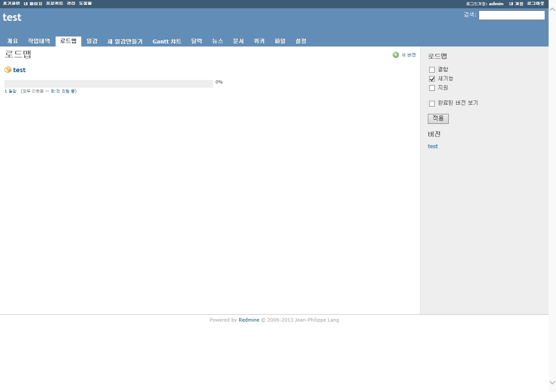556x392 pixels.
Task: Open the 내 계정 account link
Action: tap(516, 3)
